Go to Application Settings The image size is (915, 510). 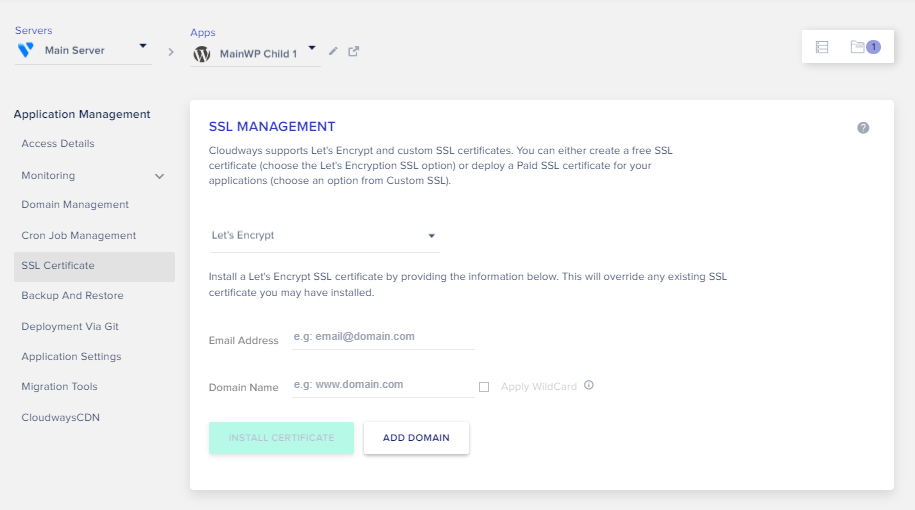[71, 357]
